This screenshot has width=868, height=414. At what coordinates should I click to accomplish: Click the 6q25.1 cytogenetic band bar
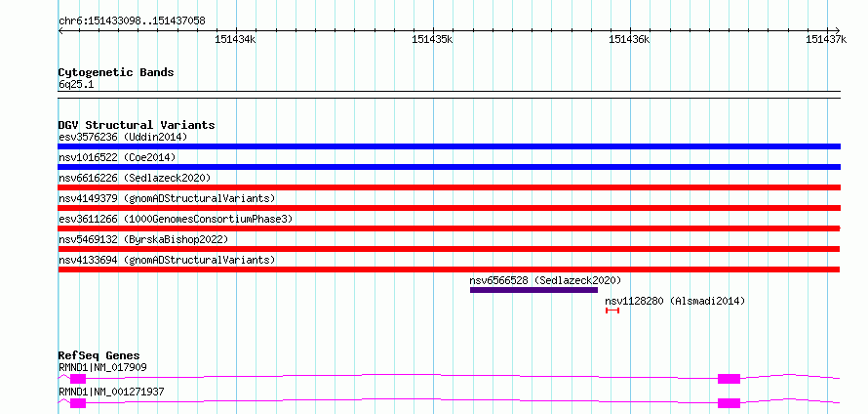[449, 95]
